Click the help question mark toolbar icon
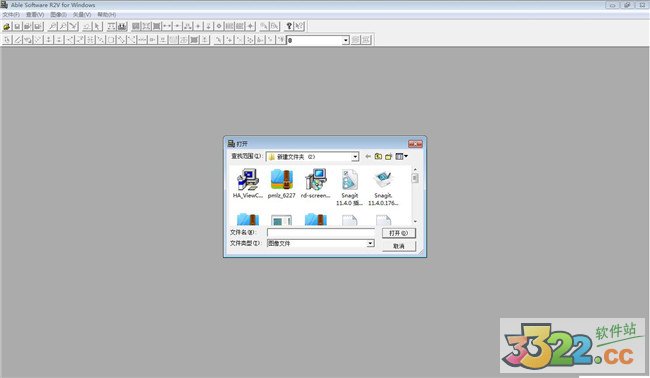Viewport: 650px width, 378px height. (289, 26)
